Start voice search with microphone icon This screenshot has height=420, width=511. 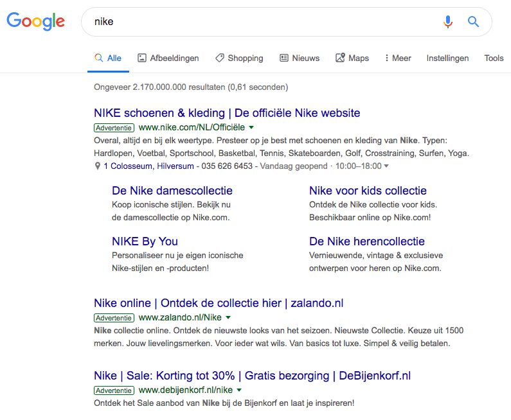(448, 22)
